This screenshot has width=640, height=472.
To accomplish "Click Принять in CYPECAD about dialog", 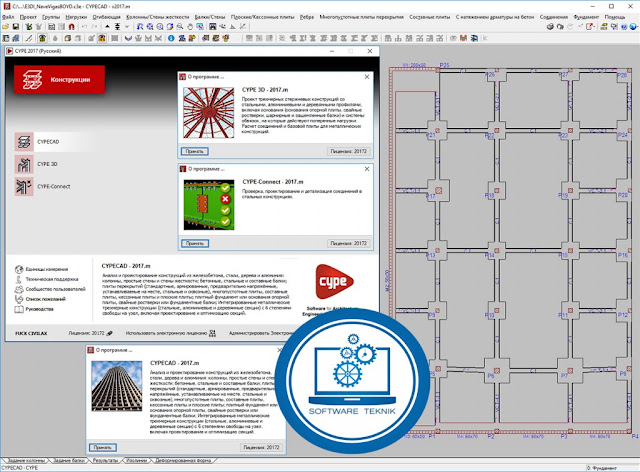I will click(102, 448).
